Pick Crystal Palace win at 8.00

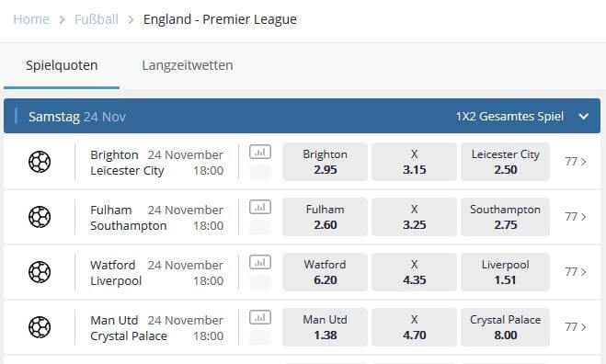pos(505,327)
